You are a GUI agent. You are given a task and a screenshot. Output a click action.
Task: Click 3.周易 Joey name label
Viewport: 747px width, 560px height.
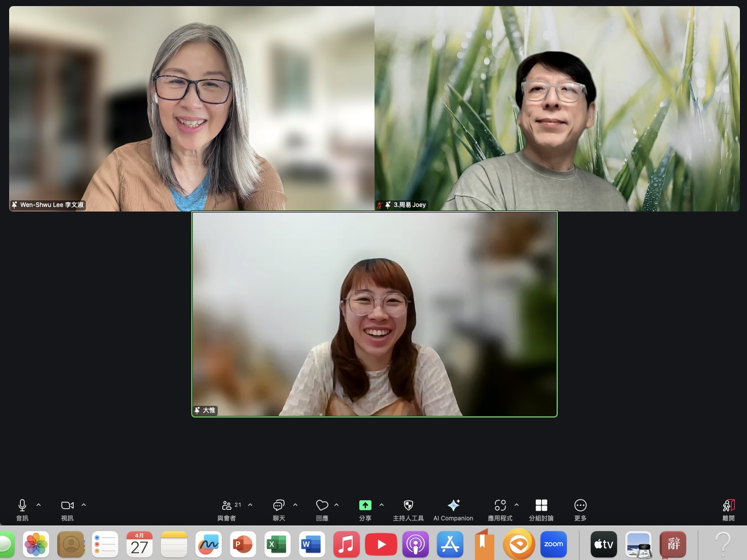coord(410,205)
